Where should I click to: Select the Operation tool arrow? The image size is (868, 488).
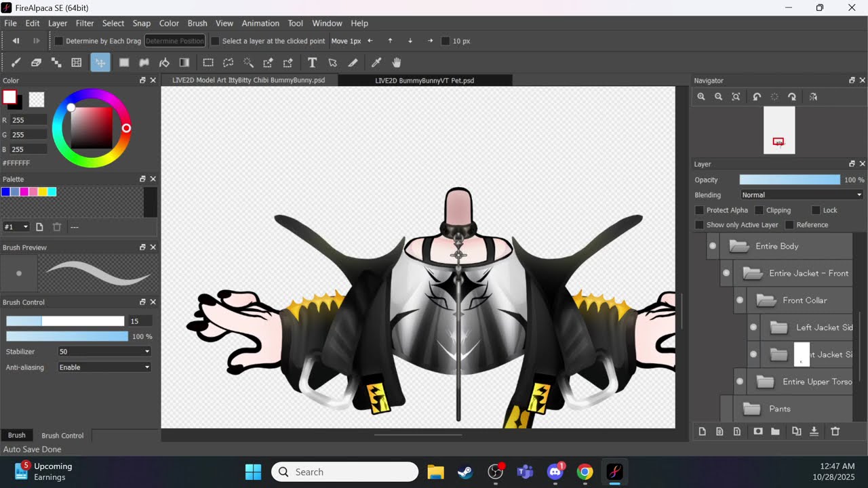point(332,62)
